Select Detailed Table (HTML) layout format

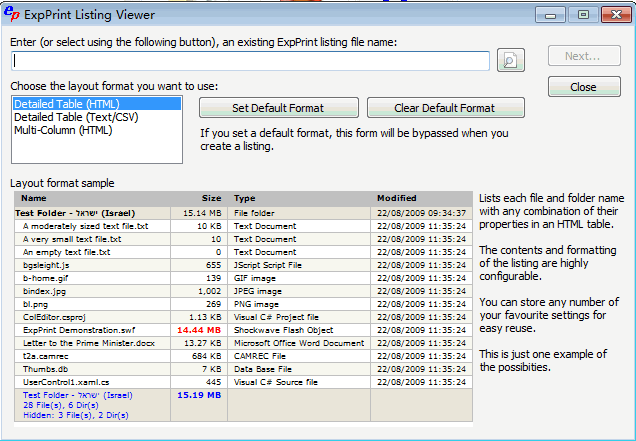coord(68,104)
